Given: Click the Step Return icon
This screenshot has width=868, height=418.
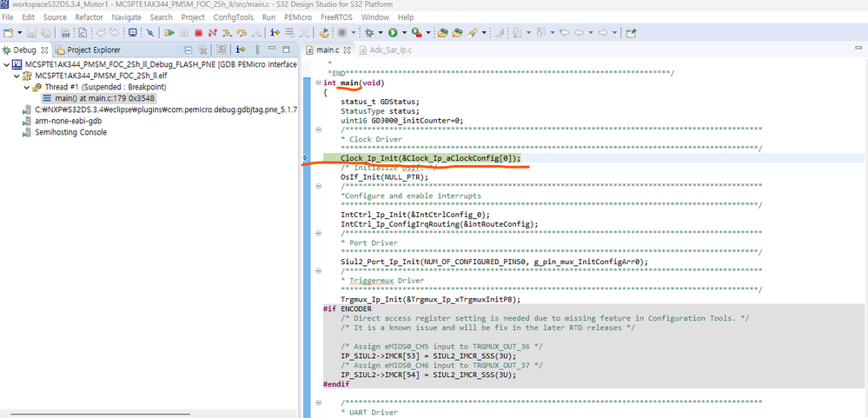Looking at the screenshot, I should pyautogui.click(x=256, y=33).
